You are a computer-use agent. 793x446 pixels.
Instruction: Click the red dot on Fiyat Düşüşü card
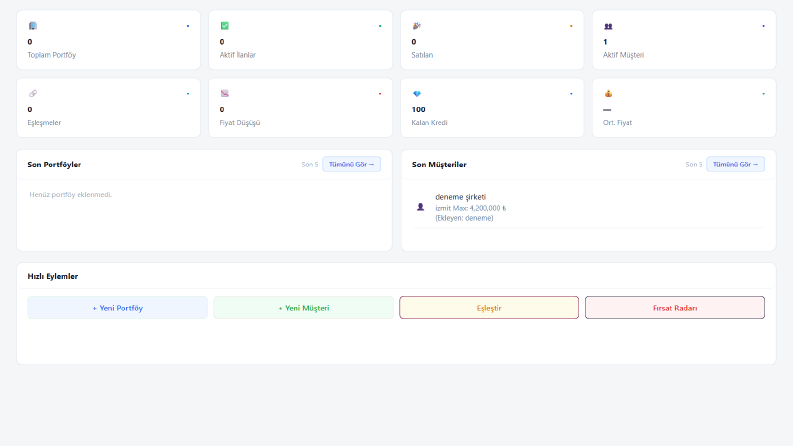(x=380, y=94)
